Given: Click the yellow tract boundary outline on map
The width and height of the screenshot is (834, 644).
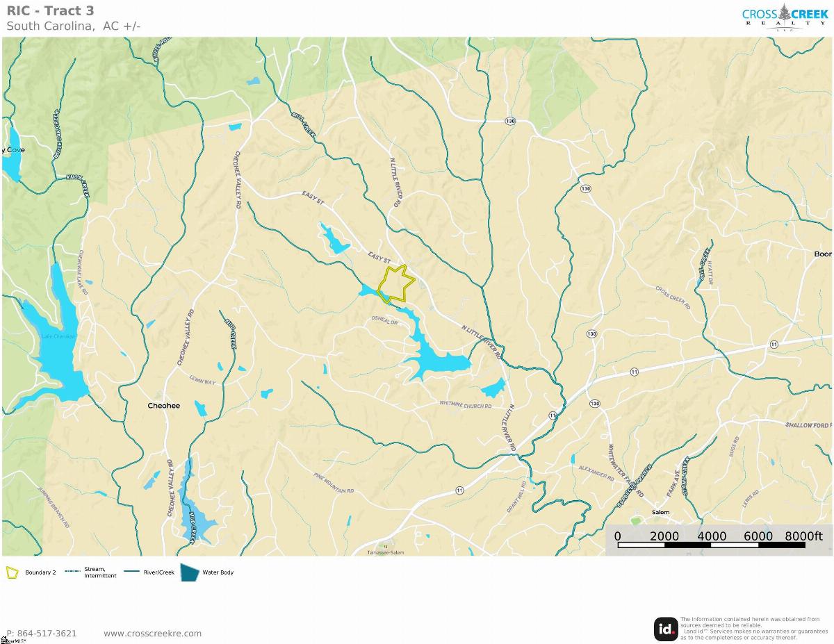Looking at the screenshot, I should [396, 283].
